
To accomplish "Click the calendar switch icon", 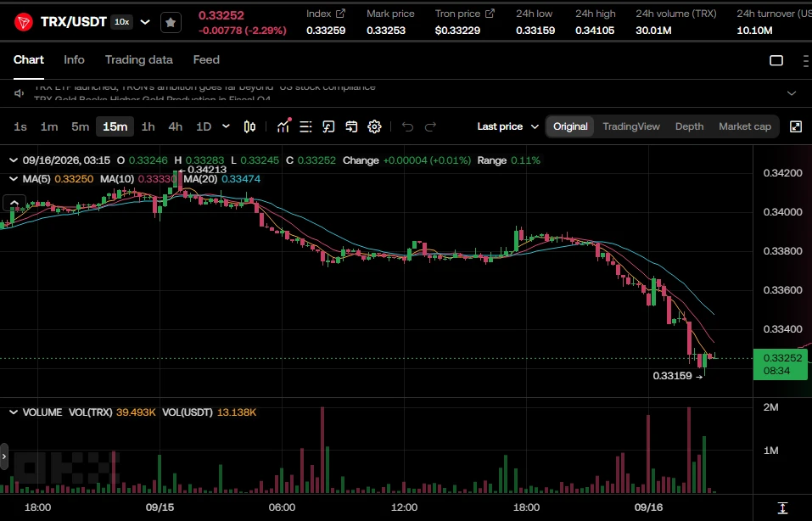I will point(351,126).
